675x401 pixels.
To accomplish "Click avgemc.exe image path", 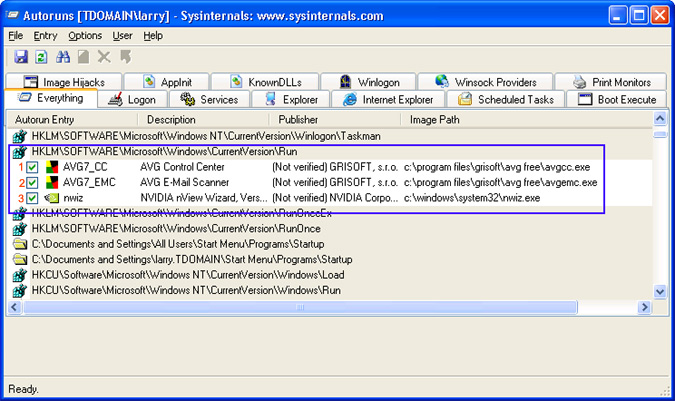I will pos(500,182).
